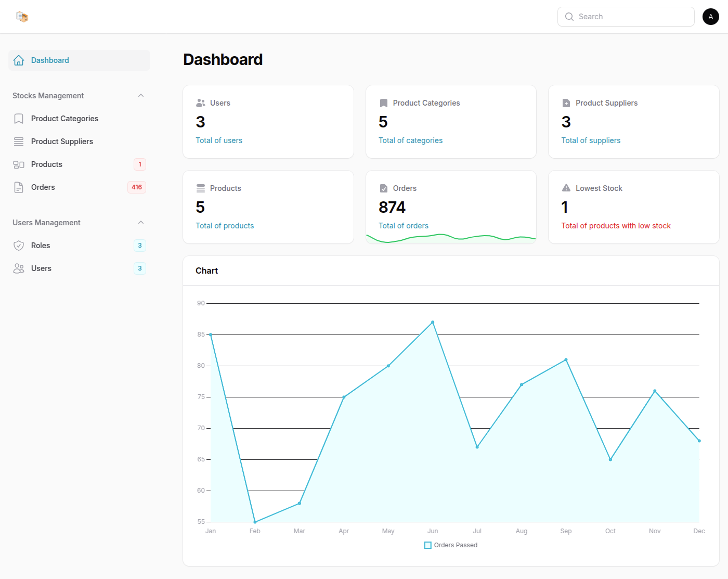Click the Users people icon in sidebar

[19, 268]
